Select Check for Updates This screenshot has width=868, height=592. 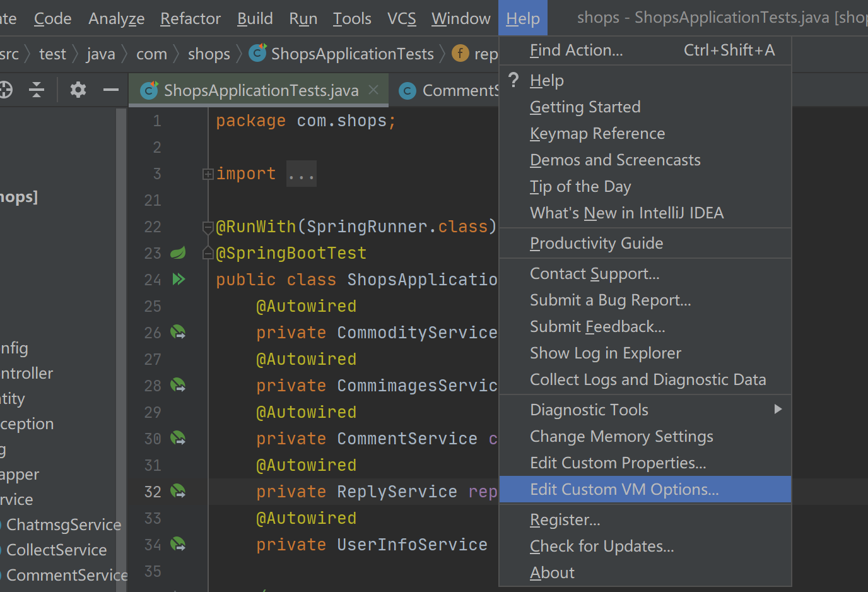pyautogui.click(x=645, y=546)
